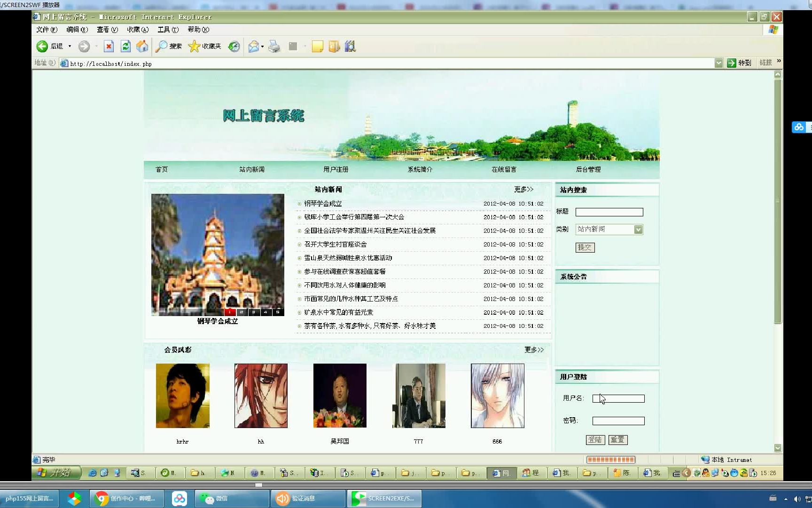
Task: Open the 文件 (File) menu
Action: 47,29
